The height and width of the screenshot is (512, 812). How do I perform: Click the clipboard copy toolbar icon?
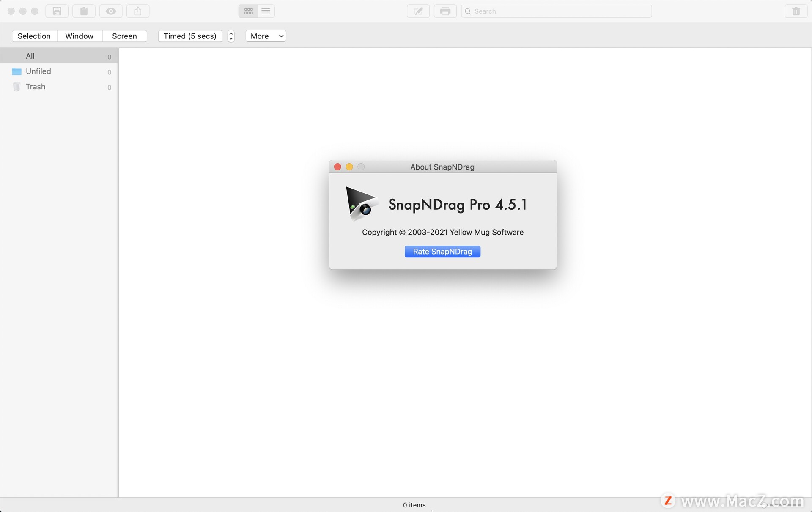pyautogui.click(x=84, y=11)
